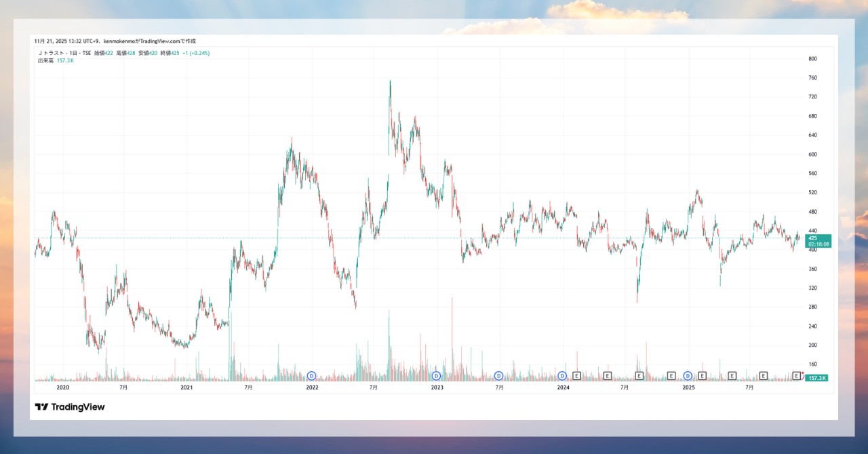Select the dividend marker near July 2023
This screenshot has height=454, width=868.
click(x=498, y=375)
